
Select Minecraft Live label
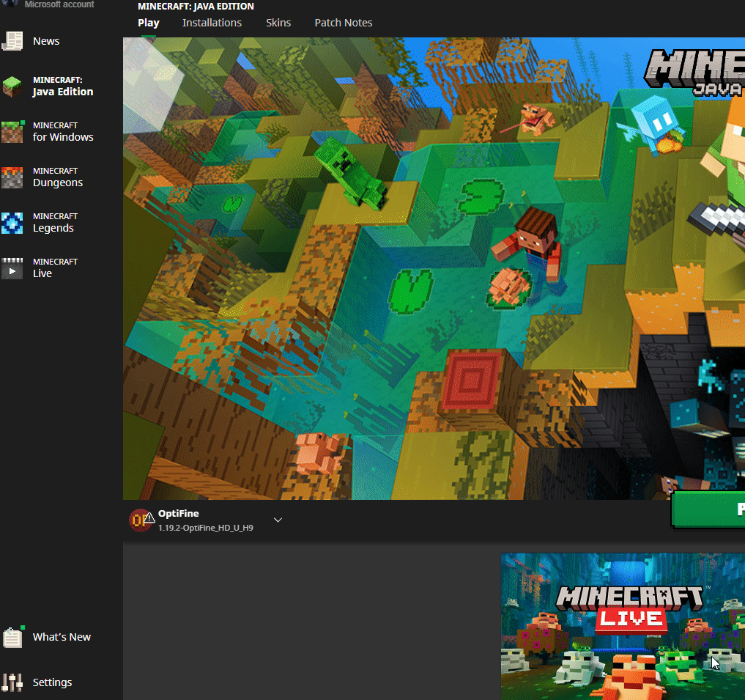[x=55, y=268]
